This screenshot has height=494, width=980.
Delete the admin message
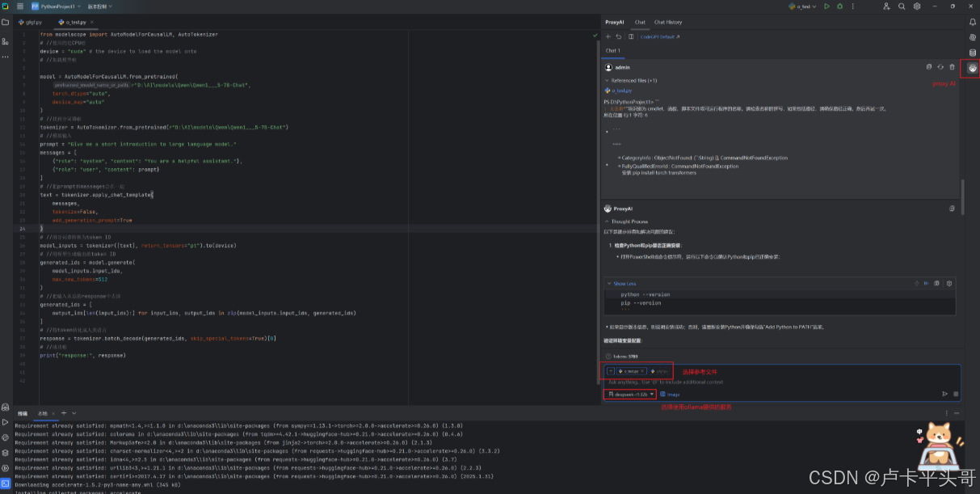tap(952, 67)
